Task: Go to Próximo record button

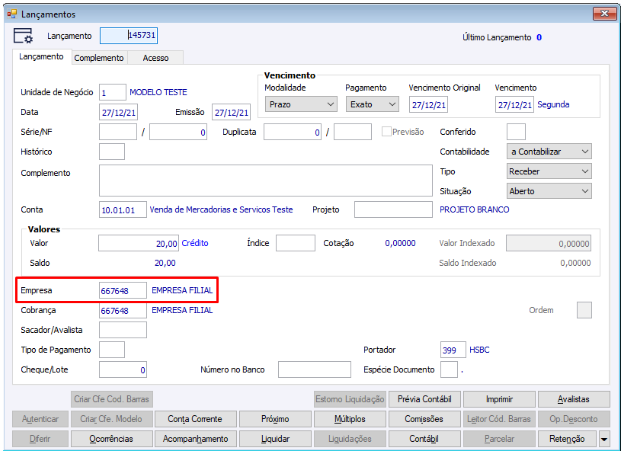Action: (x=275, y=419)
